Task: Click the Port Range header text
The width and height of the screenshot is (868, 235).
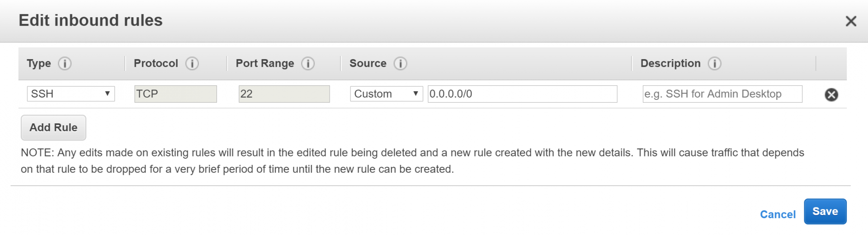Action: coord(265,64)
